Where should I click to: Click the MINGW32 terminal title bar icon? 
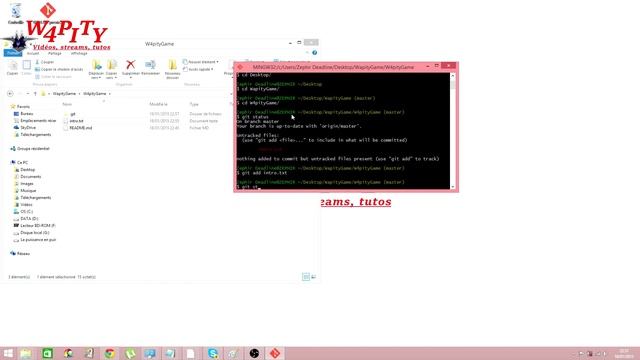click(x=240, y=67)
